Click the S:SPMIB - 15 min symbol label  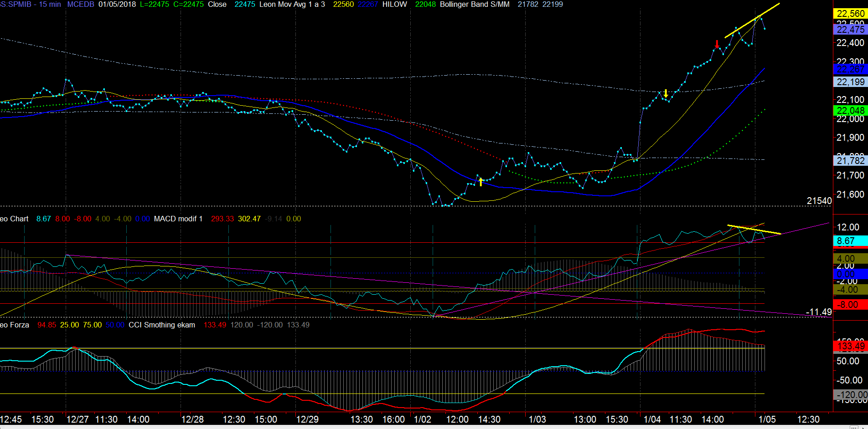pos(31,5)
